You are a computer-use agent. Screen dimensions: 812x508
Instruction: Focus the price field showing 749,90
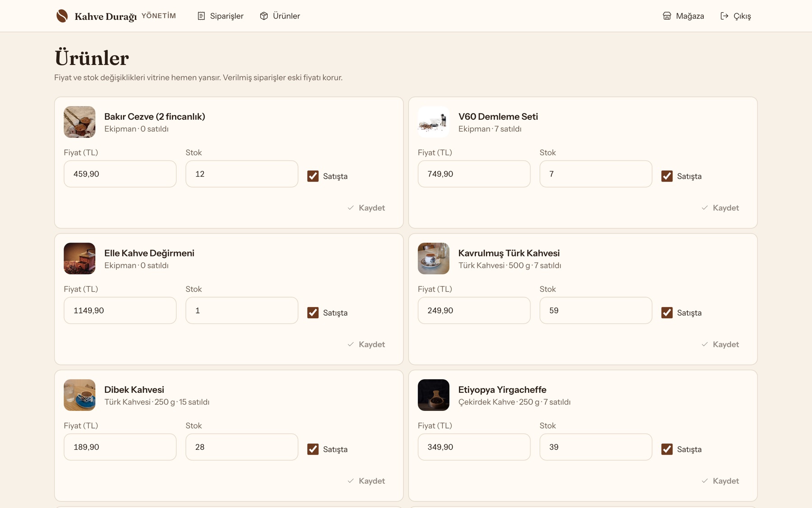[x=474, y=174]
